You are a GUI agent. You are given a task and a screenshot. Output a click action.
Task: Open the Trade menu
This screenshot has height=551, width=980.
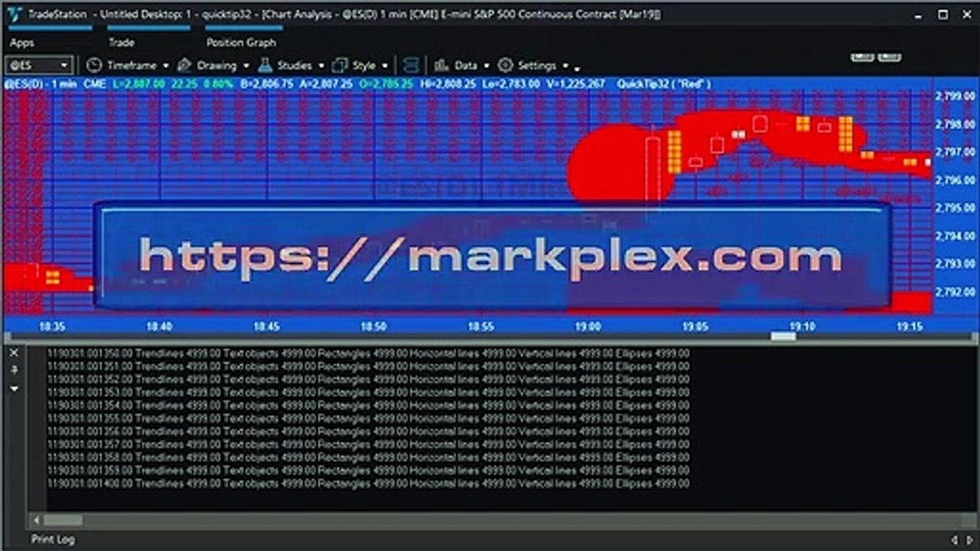tap(121, 43)
